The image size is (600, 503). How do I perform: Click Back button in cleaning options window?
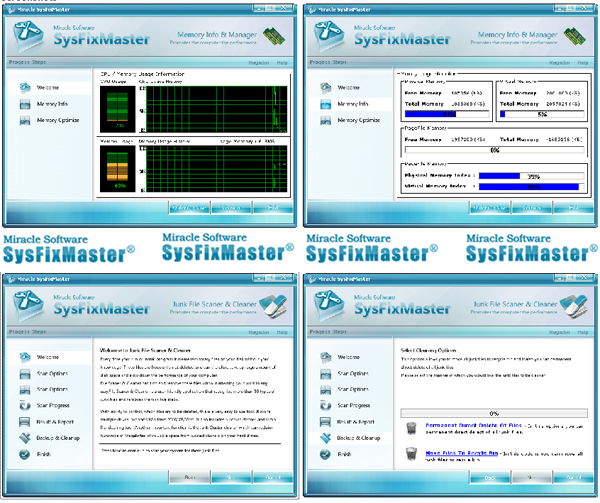pos(490,477)
